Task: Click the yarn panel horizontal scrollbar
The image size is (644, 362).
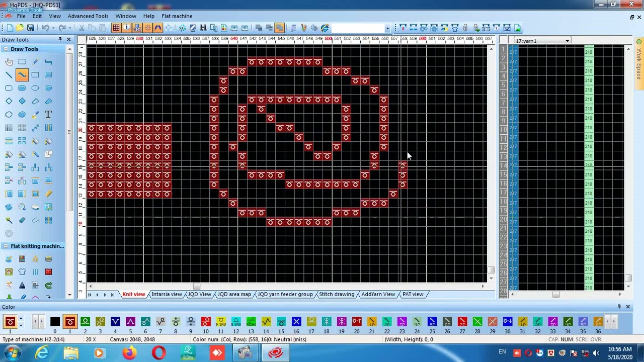Action: [556, 295]
